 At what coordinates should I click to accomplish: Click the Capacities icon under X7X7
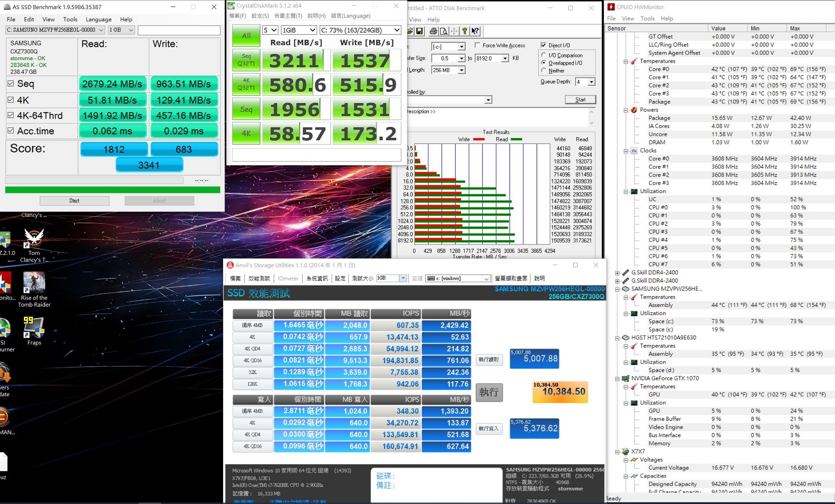coord(634,476)
